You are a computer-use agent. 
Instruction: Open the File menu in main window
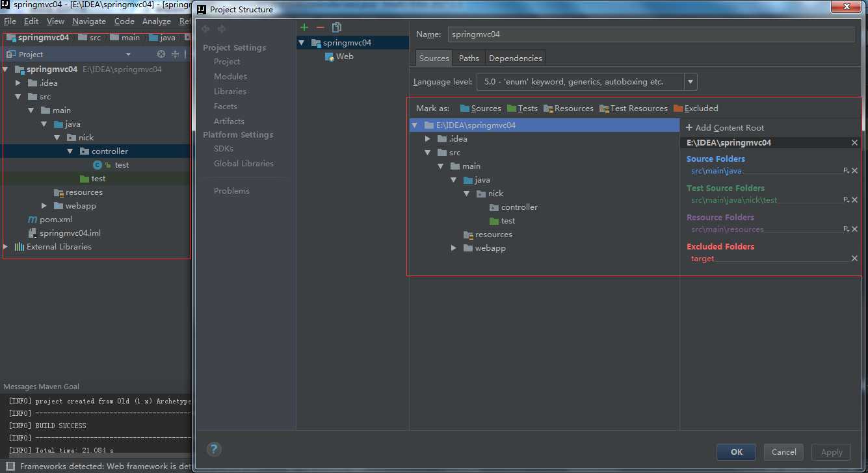pyautogui.click(x=10, y=21)
